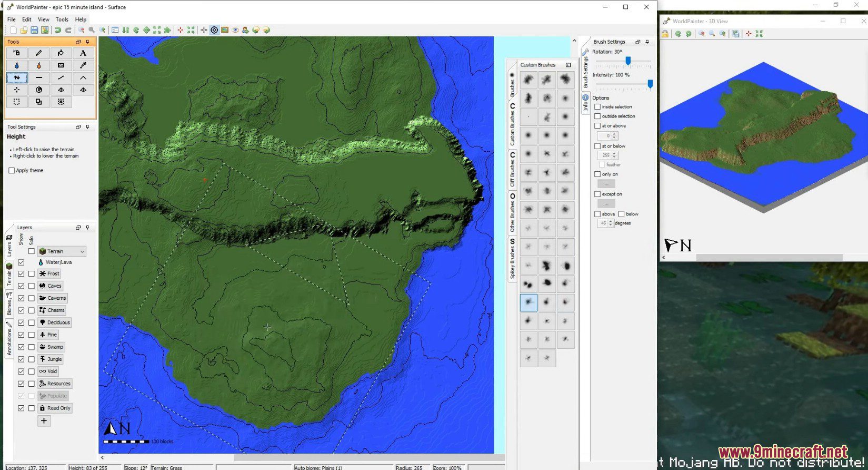Select the Flood with lava tool
The width and height of the screenshot is (868, 470).
(x=39, y=65)
